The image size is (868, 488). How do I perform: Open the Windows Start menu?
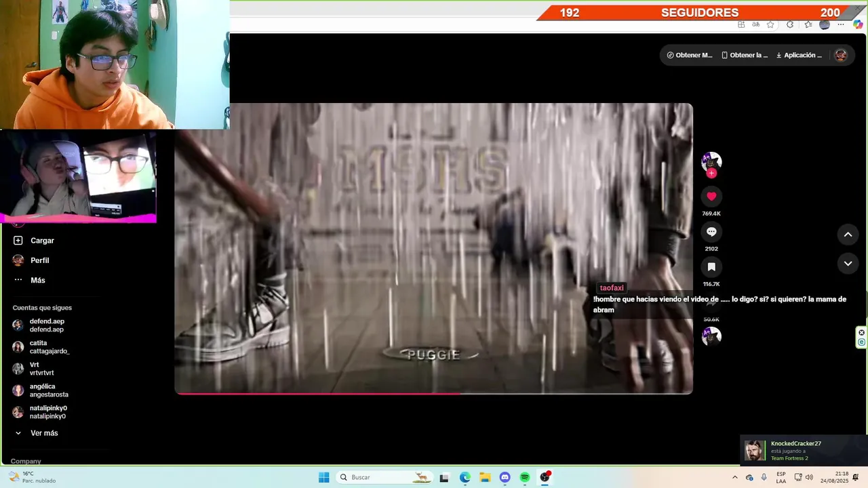[x=324, y=477]
